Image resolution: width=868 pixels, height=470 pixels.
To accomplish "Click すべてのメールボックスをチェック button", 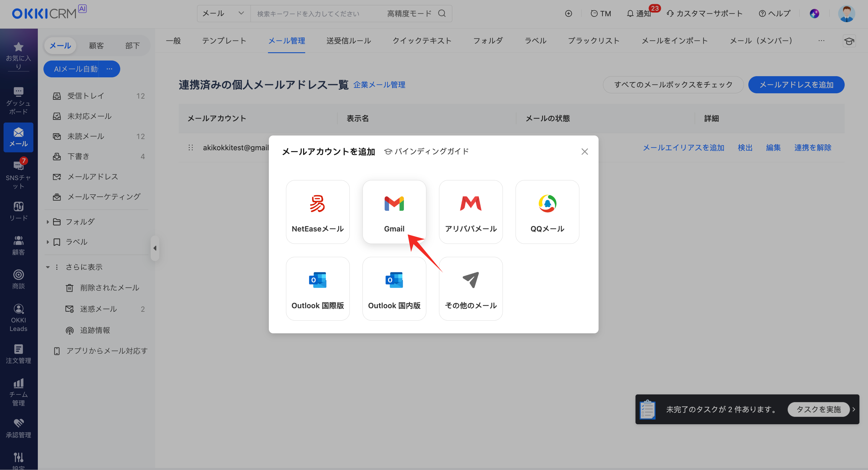I will click(673, 84).
